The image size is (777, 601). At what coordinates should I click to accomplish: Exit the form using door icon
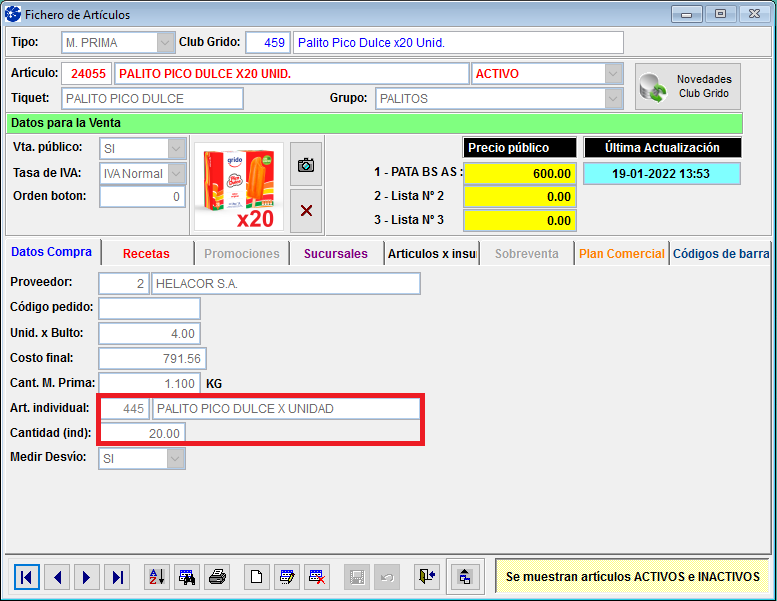tap(427, 576)
